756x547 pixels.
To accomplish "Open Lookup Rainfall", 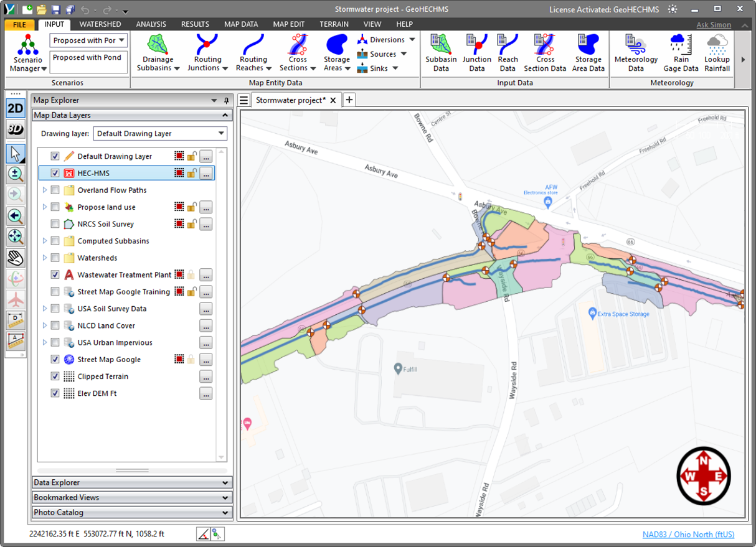I will (717, 54).
